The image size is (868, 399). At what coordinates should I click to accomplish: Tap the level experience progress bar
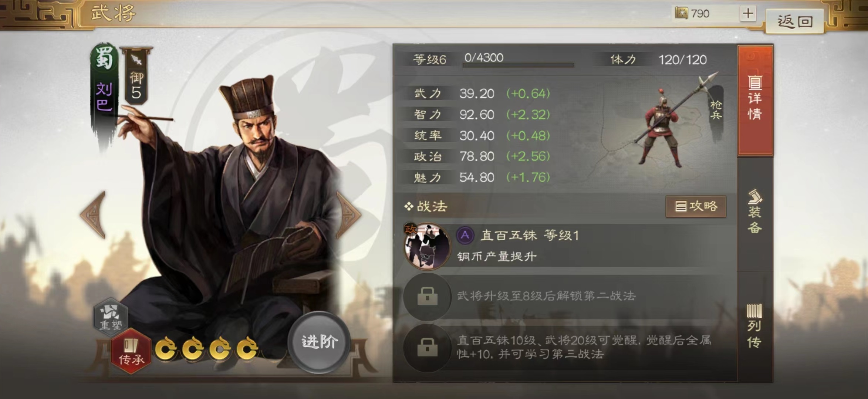pyautogui.click(x=518, y=65)
